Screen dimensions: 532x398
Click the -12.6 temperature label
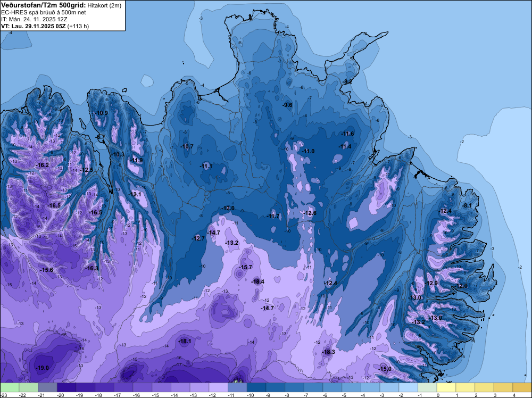point(310,213)
